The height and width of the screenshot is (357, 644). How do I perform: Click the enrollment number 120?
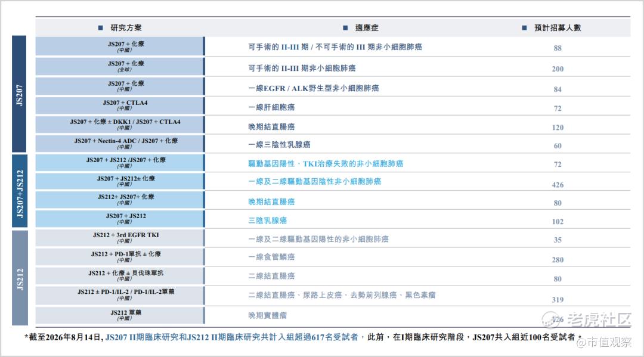coord(558,127)
